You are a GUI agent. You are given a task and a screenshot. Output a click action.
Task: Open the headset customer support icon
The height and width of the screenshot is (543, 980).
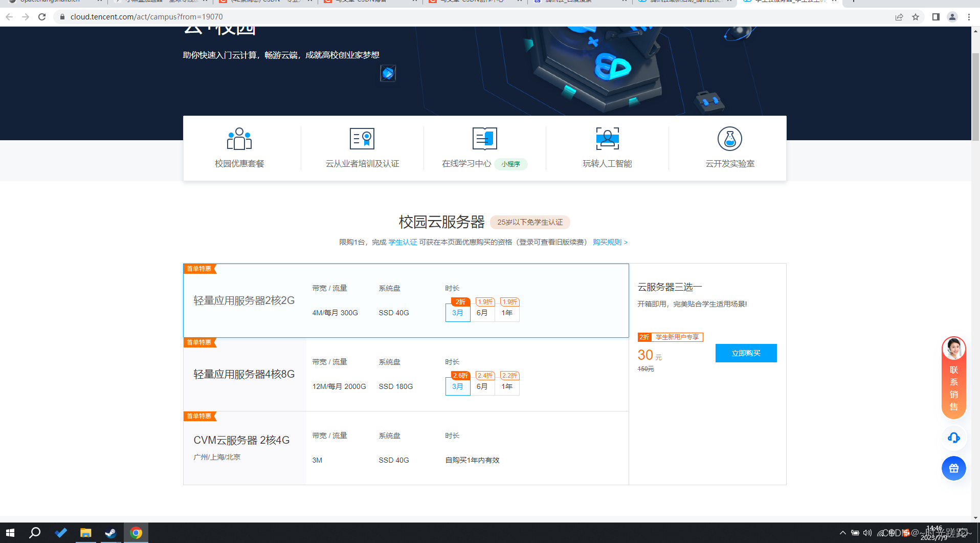[954, 438]
